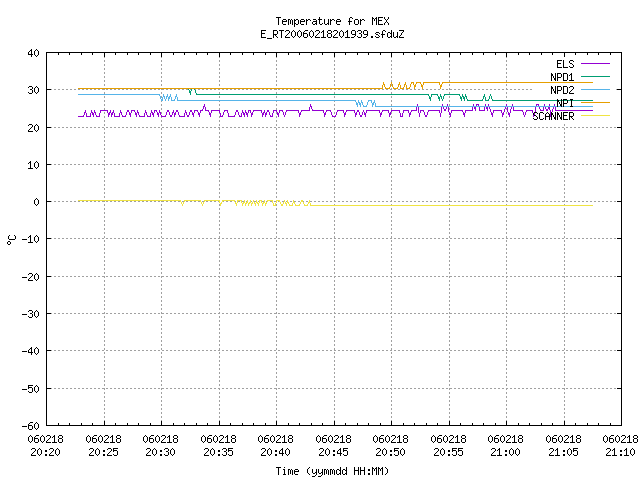Click the purple ELS legend line sample

595,64
